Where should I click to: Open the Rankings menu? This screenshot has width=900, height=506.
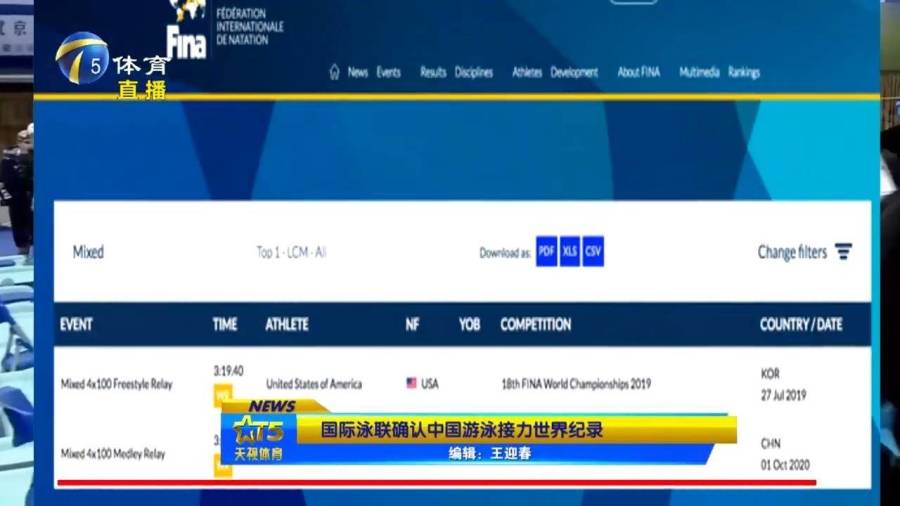pyautogui.click(x=744, y=72)
